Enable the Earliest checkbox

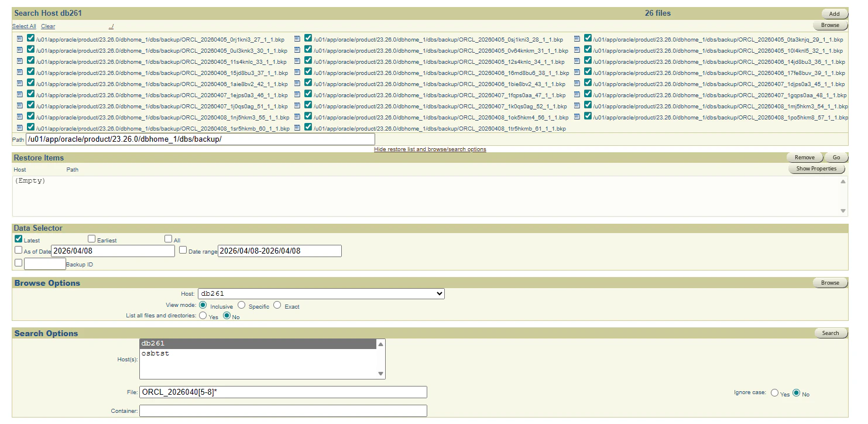[92, 239]
